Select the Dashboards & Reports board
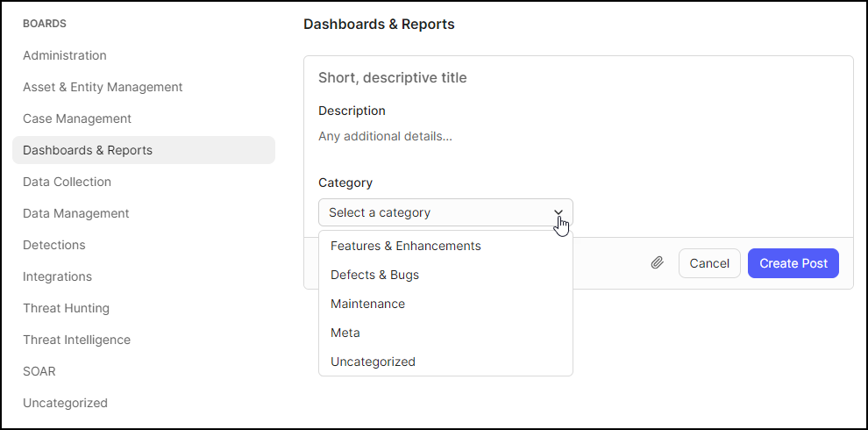This screenshot has height=430, width=868. point(144,150)
